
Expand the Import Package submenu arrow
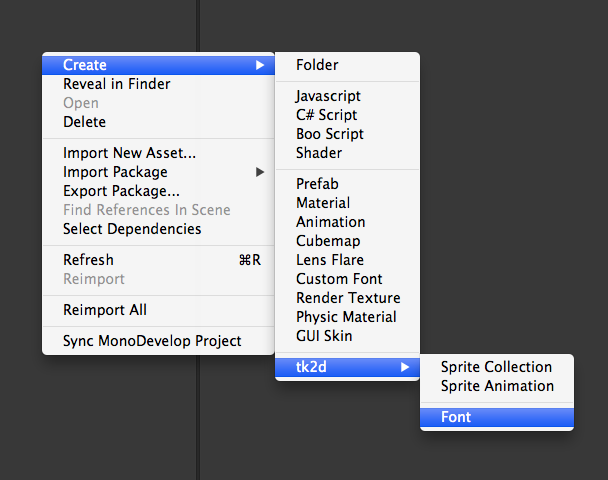pos(260,172)
